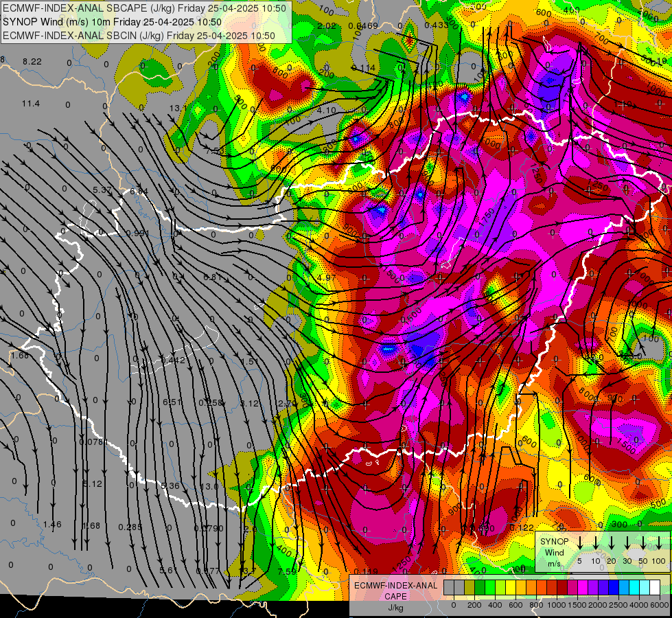This screenshot has width=672, height=618.
Task: Click the station value 6.51
Action: pos(172,402)
